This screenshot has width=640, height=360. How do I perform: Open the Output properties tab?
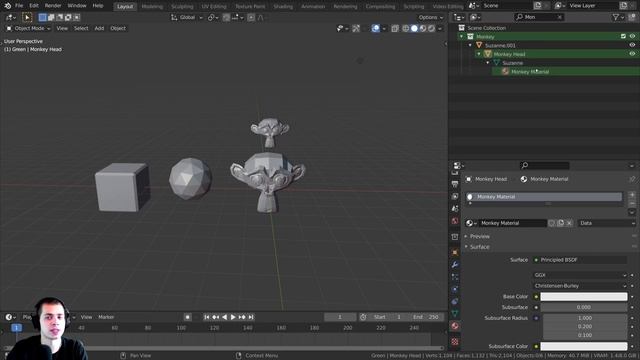tap(455, 184)
